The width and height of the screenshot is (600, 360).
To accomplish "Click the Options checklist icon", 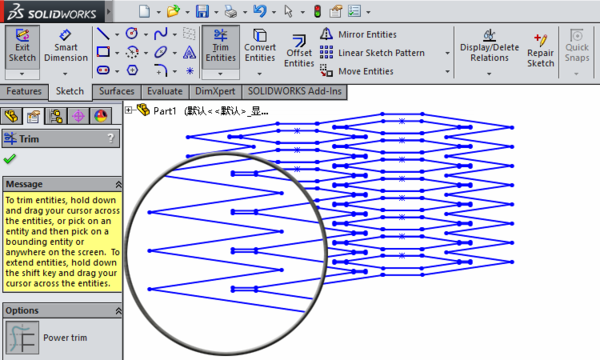I will click(x=354, y=11).
